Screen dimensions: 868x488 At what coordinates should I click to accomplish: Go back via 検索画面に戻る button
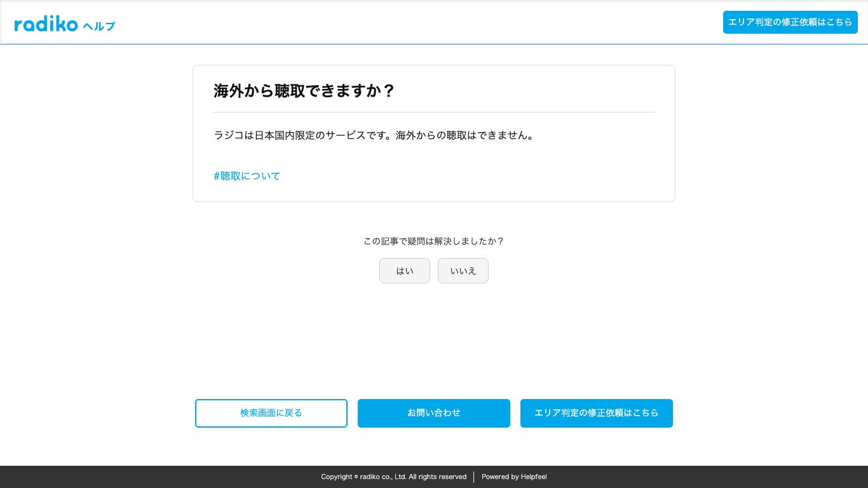pos(271,413)
